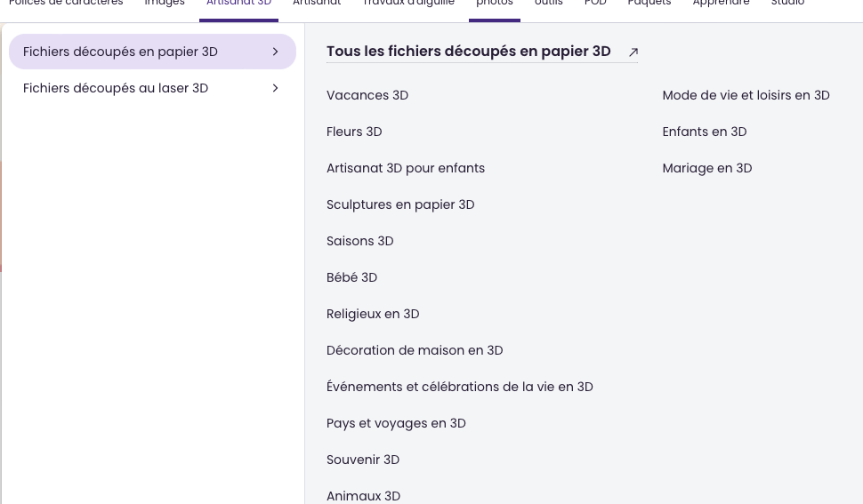Screen dimensions: 863x504
Task: Select Pays et voyages en 3D
Action: tap(396, 423)
